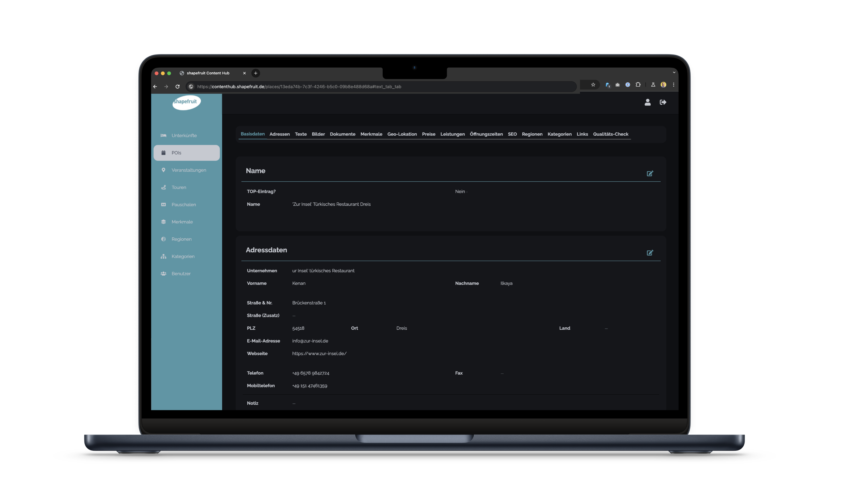This screenshot has width=844, height=504.
Task: Open the Qualitäts-Check tab
Action: [610, 134]
